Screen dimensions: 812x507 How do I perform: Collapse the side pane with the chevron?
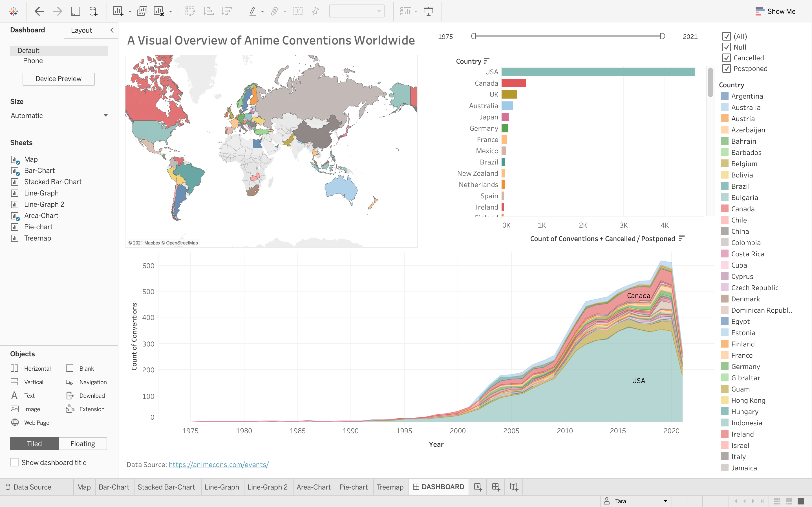tap(112, 30)
